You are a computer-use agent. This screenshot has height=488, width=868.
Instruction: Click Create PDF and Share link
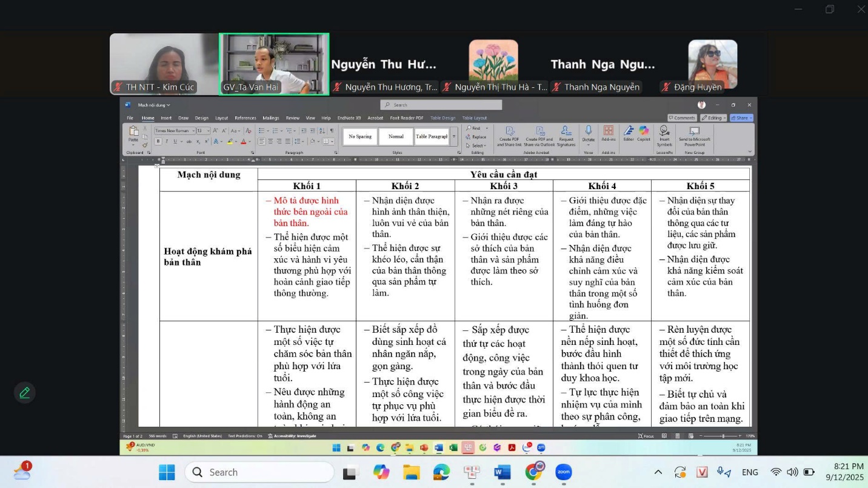click(x=510, y=132)
